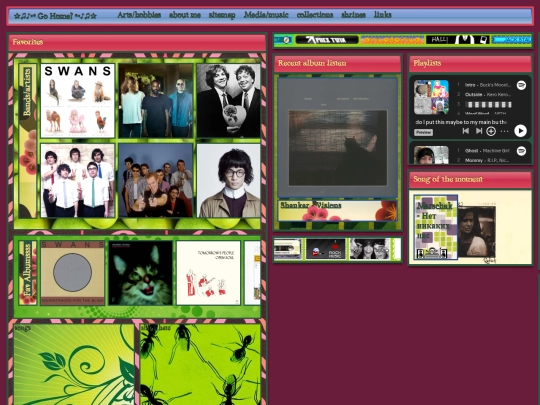Open first playlist cover collage
Screen dimensions: 540x405
pos(431,97)
